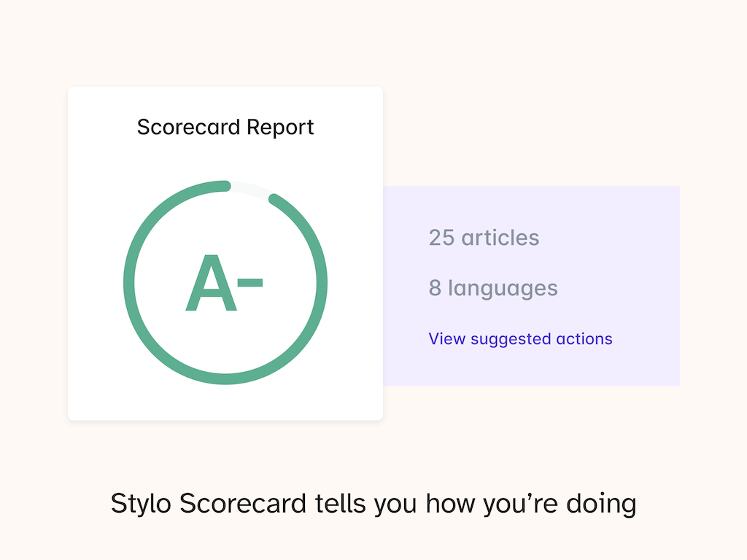The image size is (747, 560).
Task: Select the 25 articles stat
Action: click(484, 238)
